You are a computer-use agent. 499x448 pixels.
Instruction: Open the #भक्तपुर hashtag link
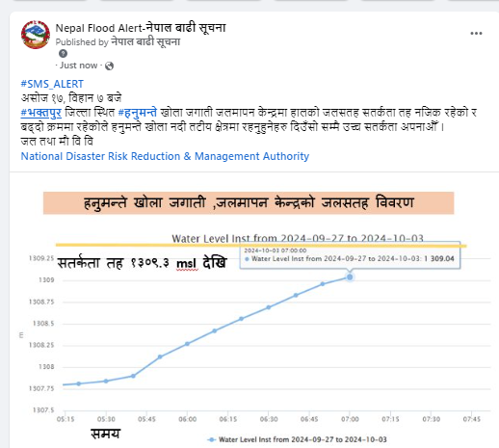(41, 113)
